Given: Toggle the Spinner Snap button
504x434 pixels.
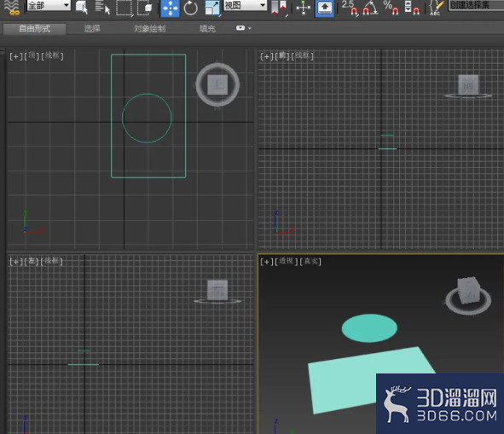Looking at the screenshot, I should tap(412, 8).
